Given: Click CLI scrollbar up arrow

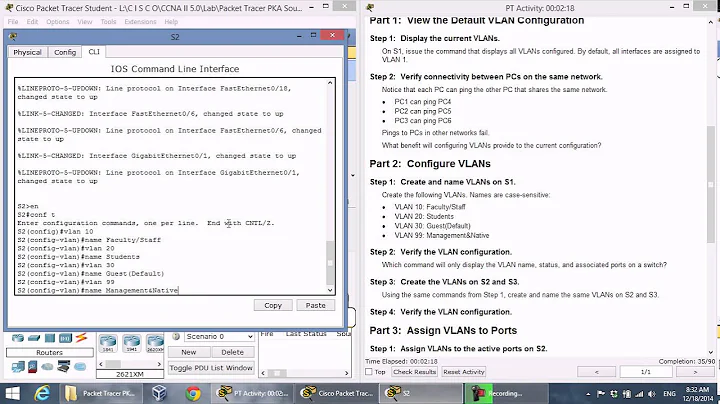Looking at the screenshot, I should pyautogui.click(x=330, y=83).
